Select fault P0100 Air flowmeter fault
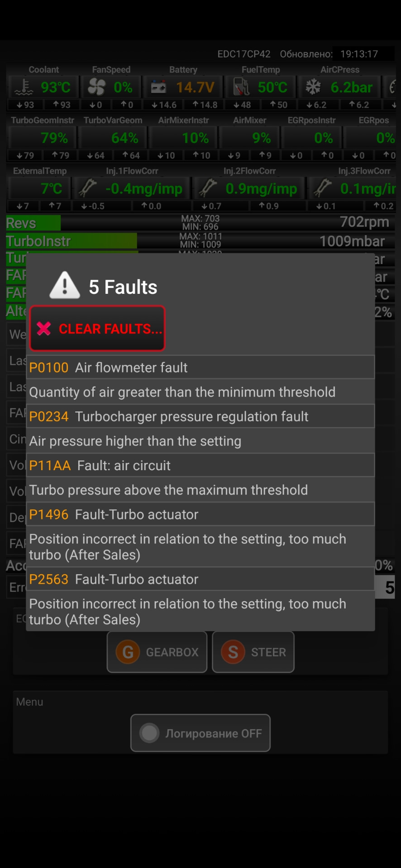Viewport: 401px width, 868px height. pos(200,367)
